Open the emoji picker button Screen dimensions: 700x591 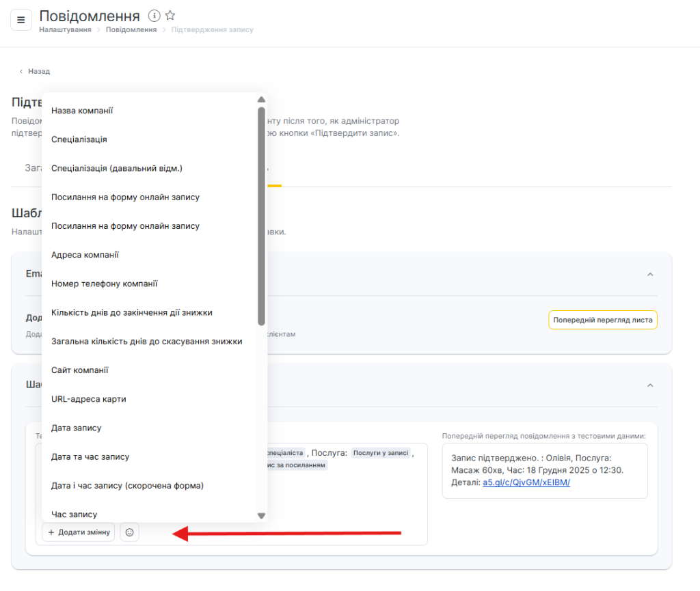coord(130,532)
